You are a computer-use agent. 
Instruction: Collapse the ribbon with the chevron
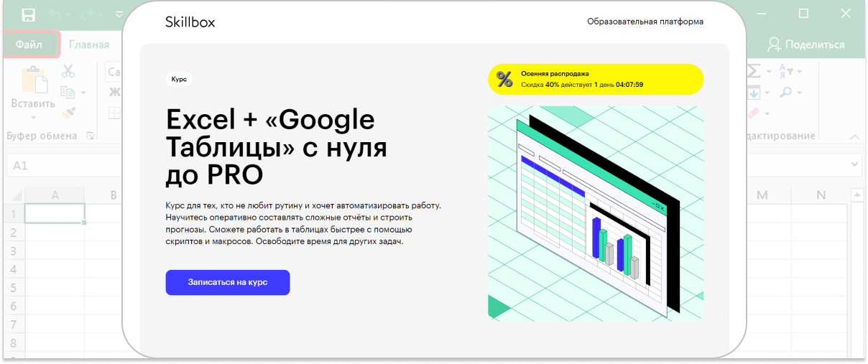click(854, 136)
